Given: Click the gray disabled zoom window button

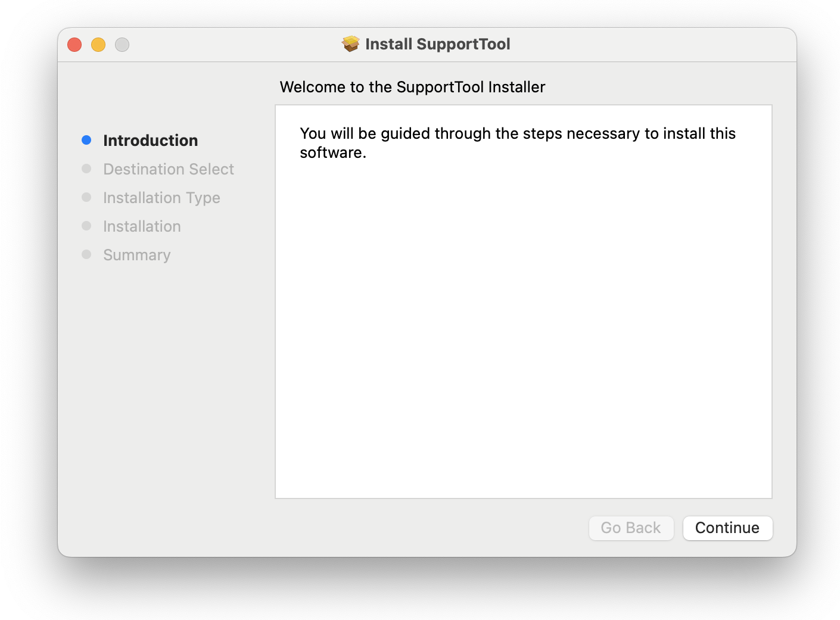Looking at the screenshot, I should coord(122,45).
